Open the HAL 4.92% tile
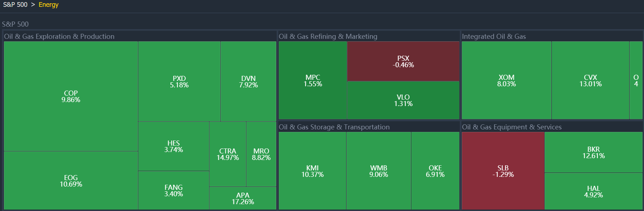Viewport: 644px width, 211px height. coord(593,191)
